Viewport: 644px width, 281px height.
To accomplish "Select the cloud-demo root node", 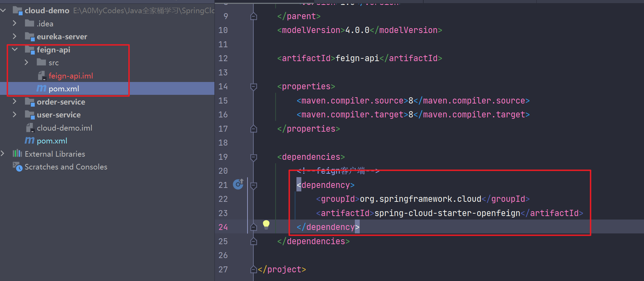I will coord(107,10).
